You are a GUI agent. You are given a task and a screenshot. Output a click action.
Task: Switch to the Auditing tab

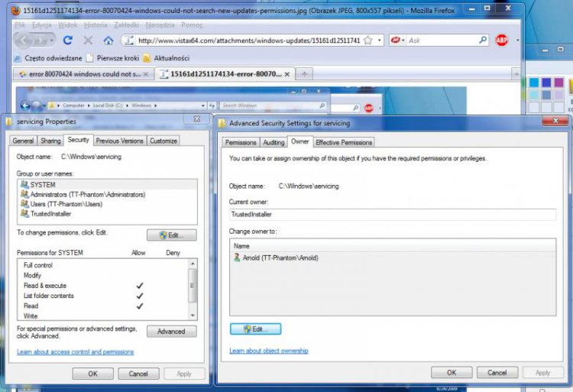[274, 142]
